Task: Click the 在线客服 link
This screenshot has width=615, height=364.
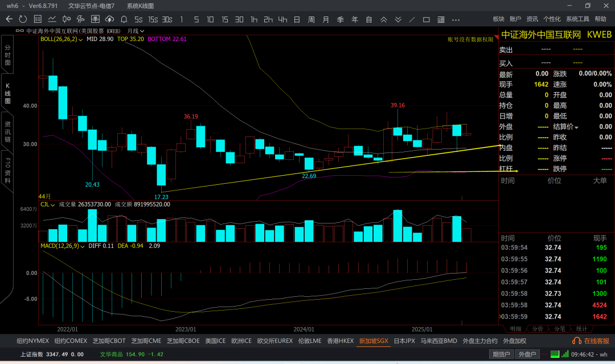Action: [x=597, y=341]
